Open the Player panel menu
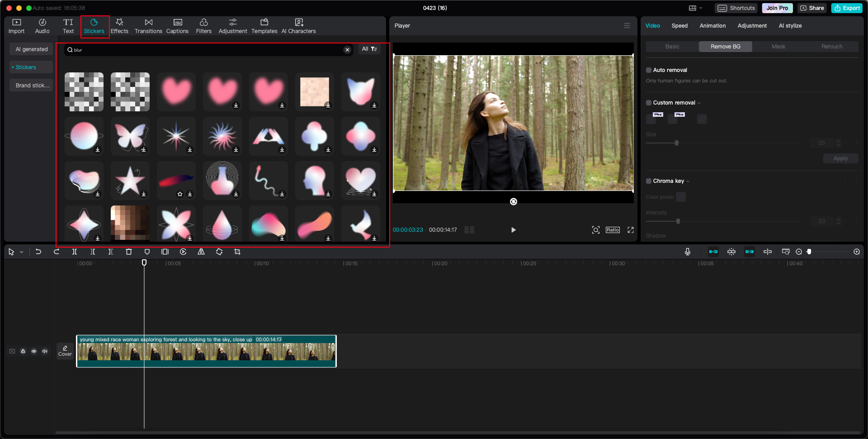 coord(627,26)
